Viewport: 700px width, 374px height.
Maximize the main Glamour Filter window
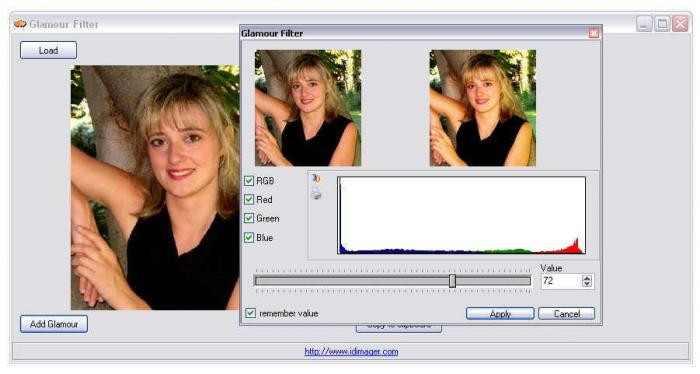[662, 24]
